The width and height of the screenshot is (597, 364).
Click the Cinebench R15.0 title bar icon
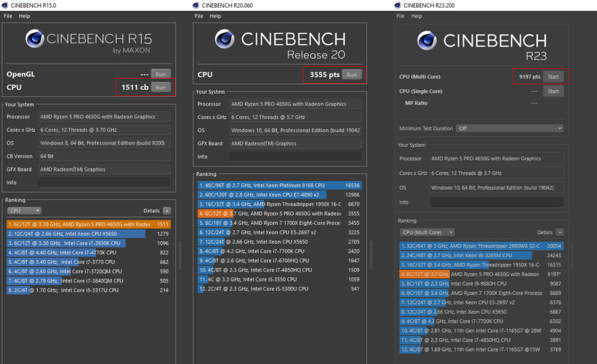tap(6, 5)
